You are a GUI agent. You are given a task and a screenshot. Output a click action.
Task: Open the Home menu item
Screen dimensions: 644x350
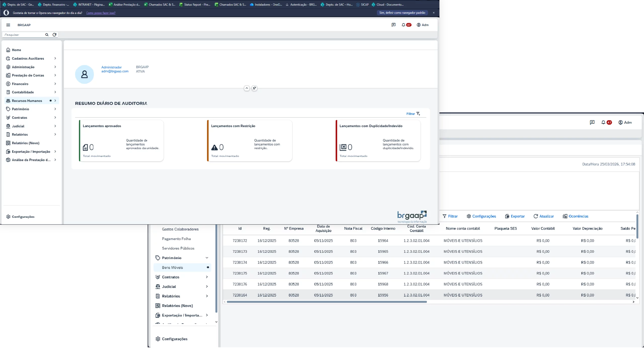(16, 50)
